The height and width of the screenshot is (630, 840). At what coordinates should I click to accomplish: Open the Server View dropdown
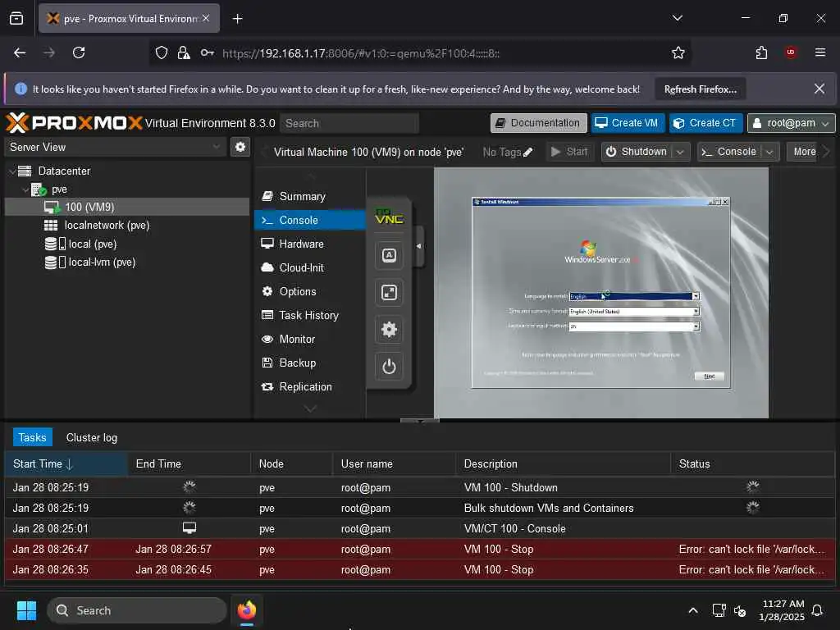(x=217, y=147)
